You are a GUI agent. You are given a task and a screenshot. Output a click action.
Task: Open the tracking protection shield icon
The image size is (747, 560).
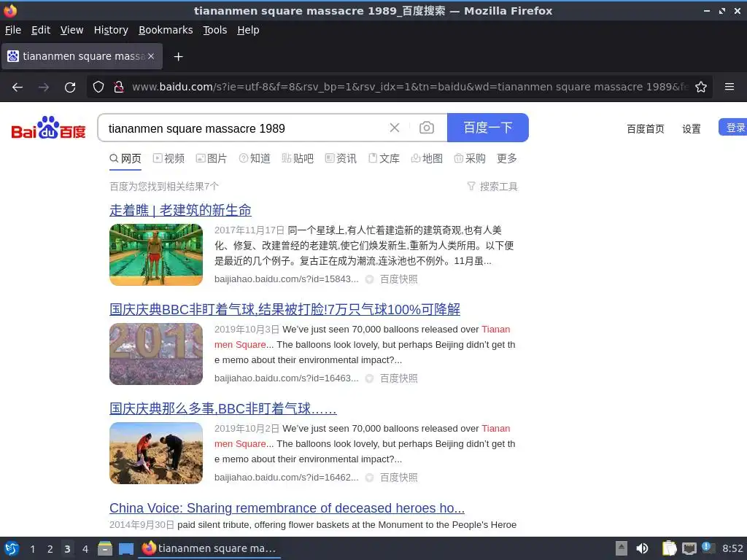click(98, 87)
